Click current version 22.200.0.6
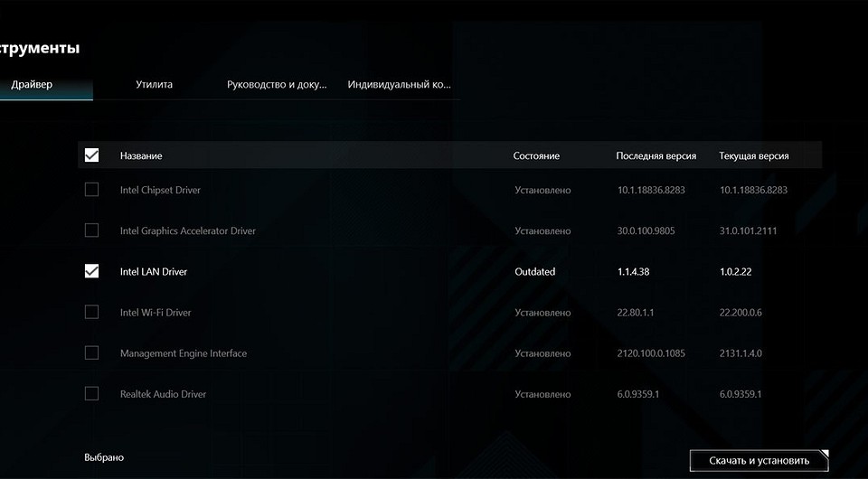Image resolution: width=868 pixels, height=479 pixels. point(741,313)
